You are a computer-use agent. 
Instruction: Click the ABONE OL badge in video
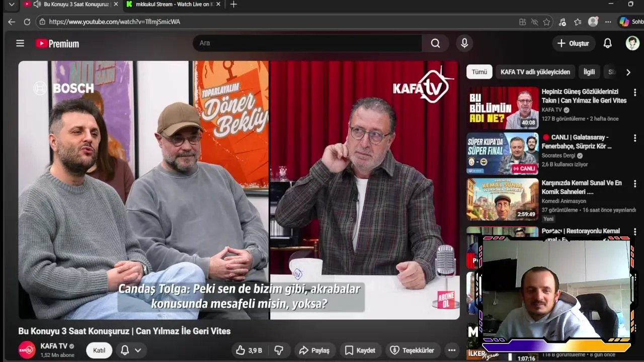(x=445, y=299)
